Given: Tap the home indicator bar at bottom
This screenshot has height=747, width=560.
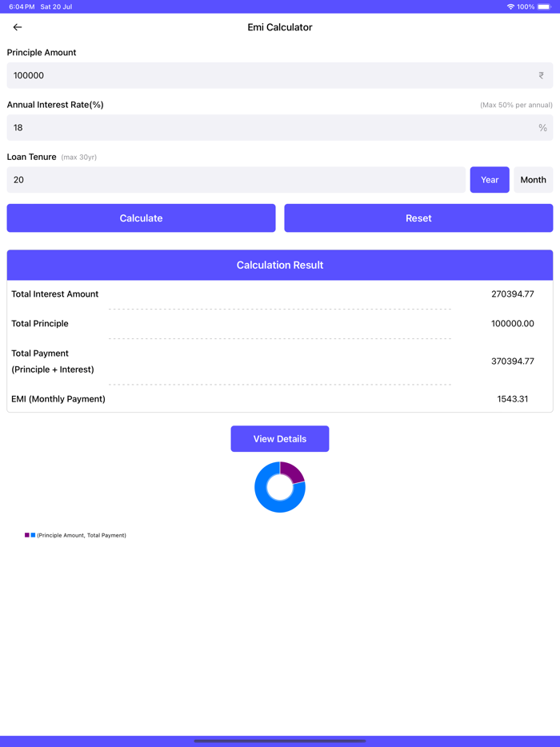Looking at the screenshot, I should 279,740.
